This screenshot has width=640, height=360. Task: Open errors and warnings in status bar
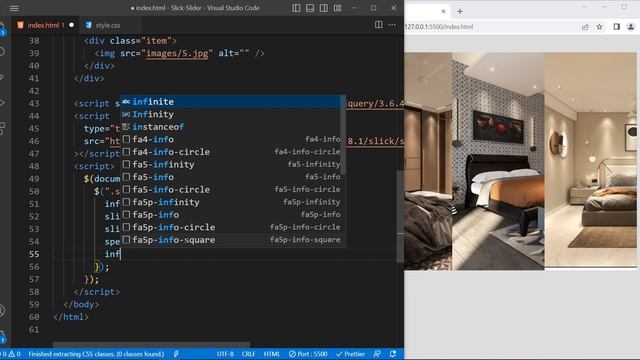pos(11,354)
